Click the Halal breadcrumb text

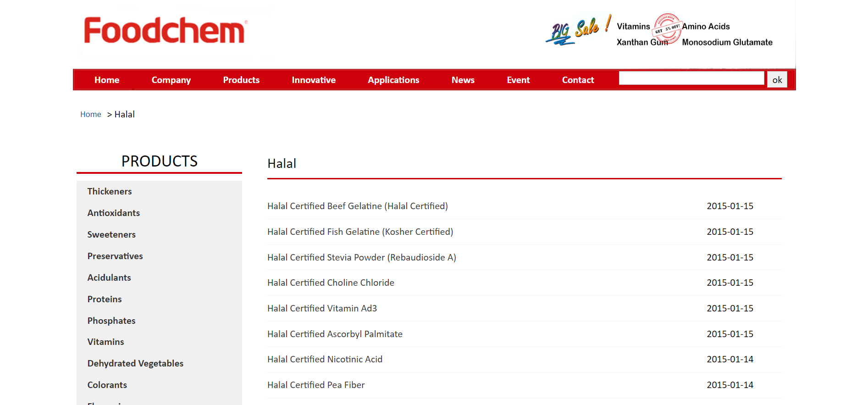point(124,114)
